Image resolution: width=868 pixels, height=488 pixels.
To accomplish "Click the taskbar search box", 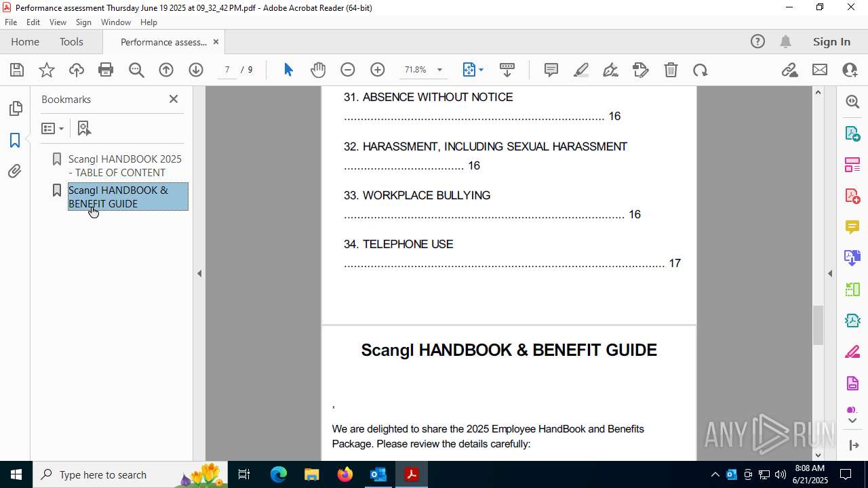I will pyautogui.click(x=131, y=474).
